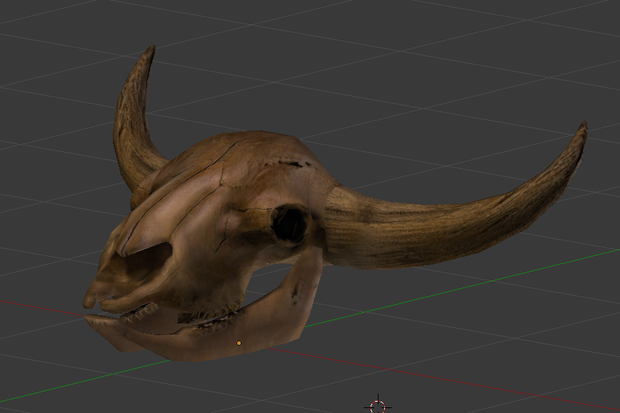Click the skull's dark eye socket
This screenshot has height=413, width=620.
point(291,225)
